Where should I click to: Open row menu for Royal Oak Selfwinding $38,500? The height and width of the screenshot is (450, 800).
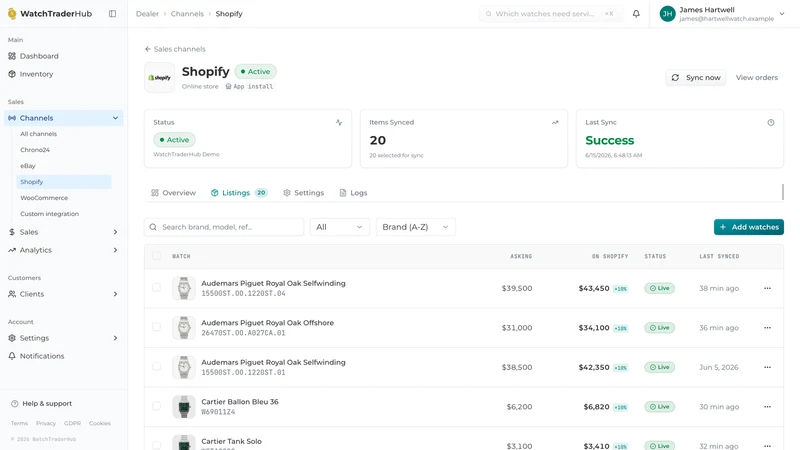pos(767,367)
